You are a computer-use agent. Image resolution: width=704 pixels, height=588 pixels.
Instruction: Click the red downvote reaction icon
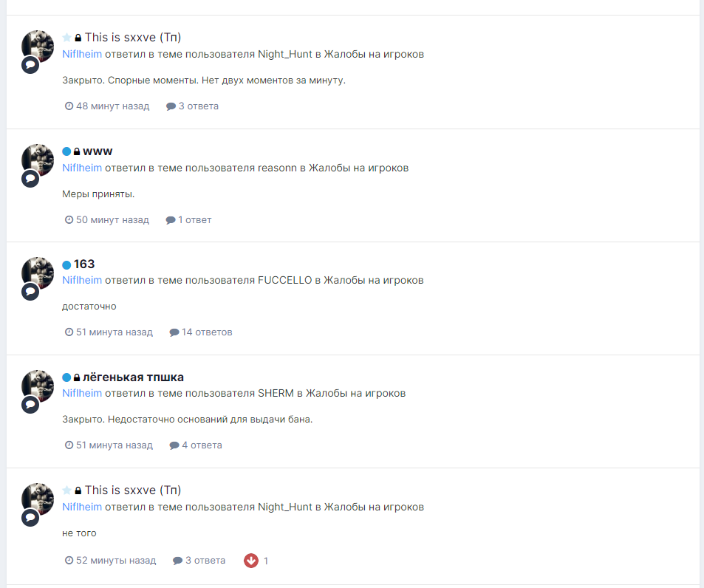pos(251,561)
